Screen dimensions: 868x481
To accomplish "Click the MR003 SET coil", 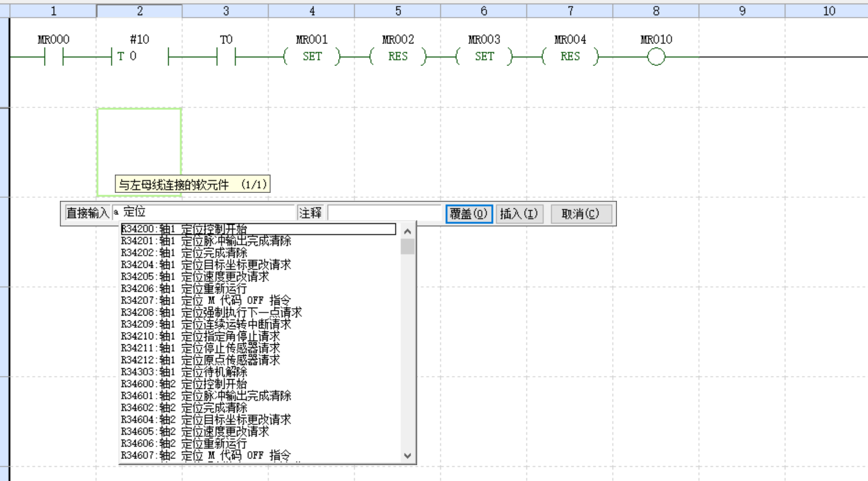I will (484, 57).
